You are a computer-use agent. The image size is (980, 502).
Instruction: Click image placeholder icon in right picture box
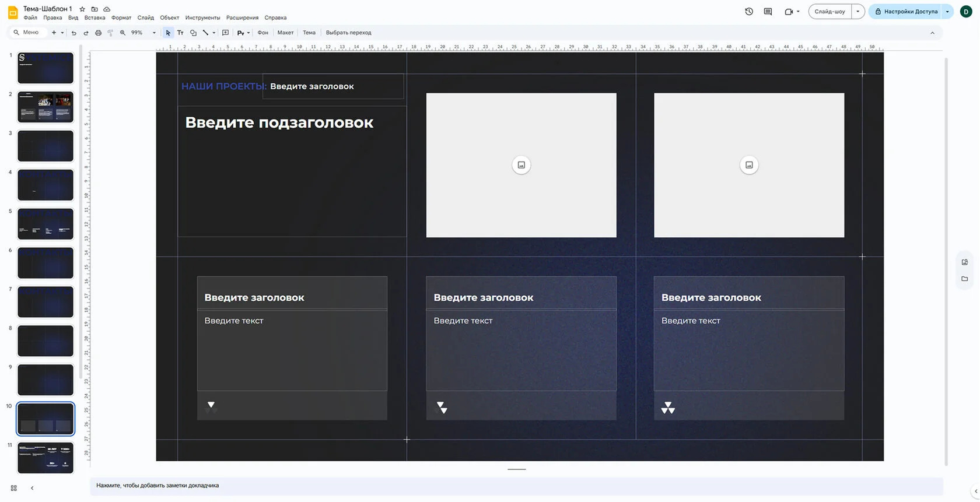pyautogui.click(x=749, y=165)
